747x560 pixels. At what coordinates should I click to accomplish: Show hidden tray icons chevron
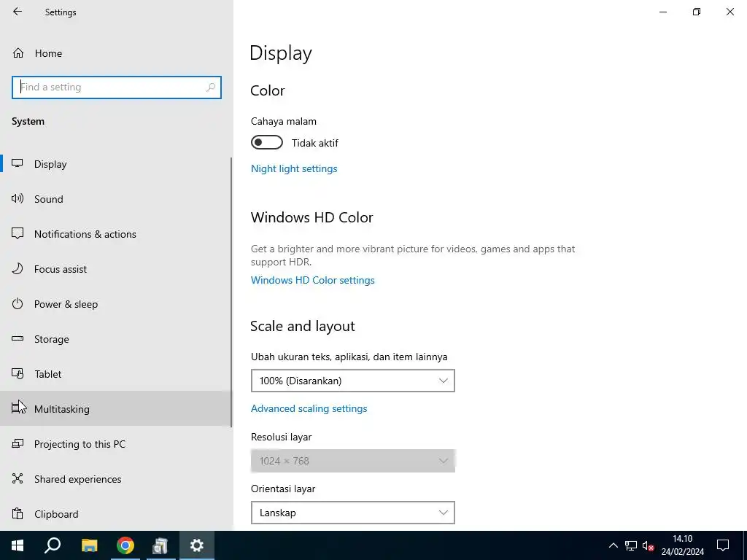pos(613,545)
